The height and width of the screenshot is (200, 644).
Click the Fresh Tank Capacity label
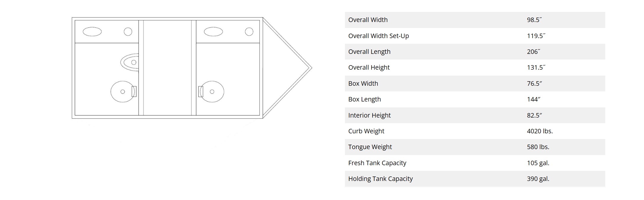pos(377,163)
